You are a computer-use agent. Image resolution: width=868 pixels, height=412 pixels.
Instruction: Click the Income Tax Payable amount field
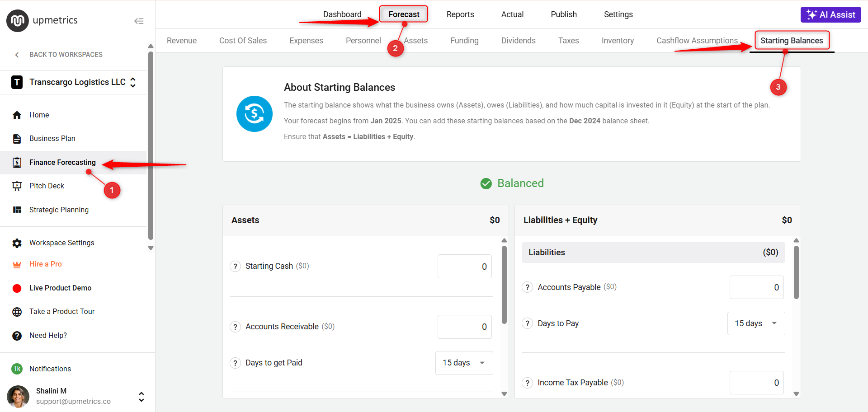pyautogui.click(x=757, y=383)
